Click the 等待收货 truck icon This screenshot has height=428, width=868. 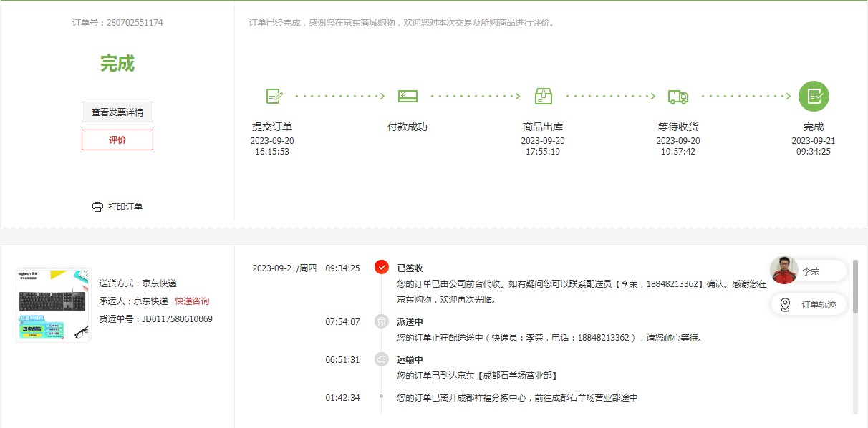[678, 97]
